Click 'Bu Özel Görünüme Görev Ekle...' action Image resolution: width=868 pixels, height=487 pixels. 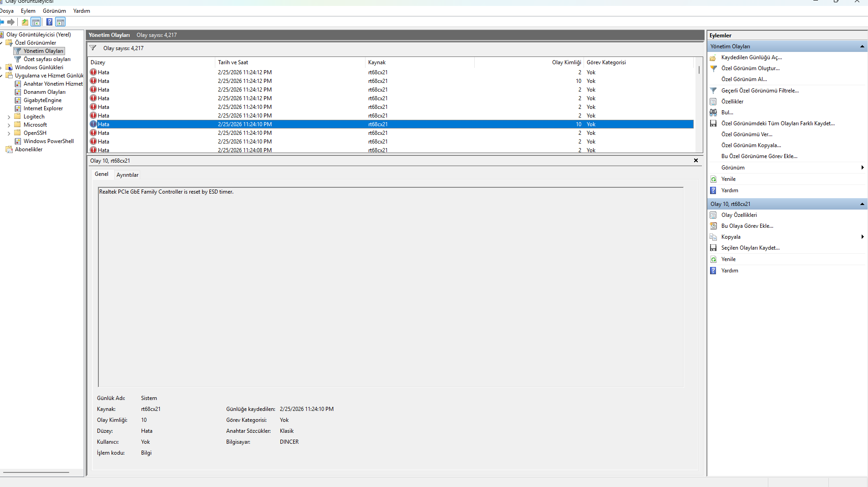click(759, 156)
